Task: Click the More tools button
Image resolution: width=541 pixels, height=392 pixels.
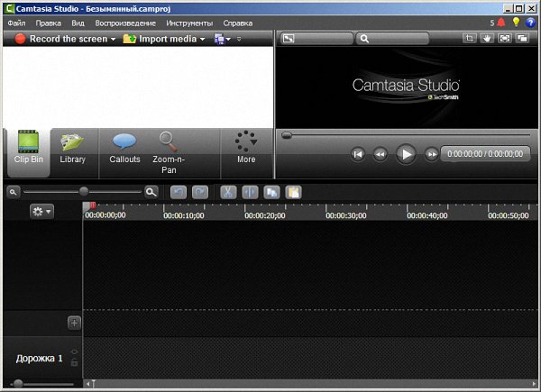Action: [x=246, y=148]
